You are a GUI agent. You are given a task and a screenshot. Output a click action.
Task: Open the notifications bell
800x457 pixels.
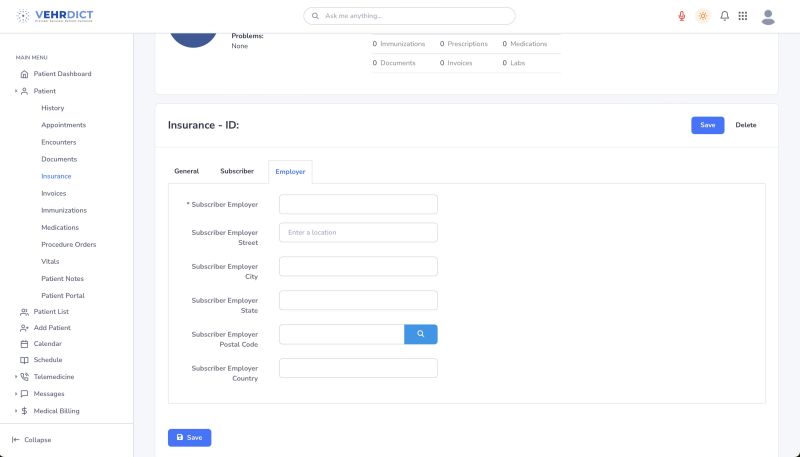(x=724, y=16)
